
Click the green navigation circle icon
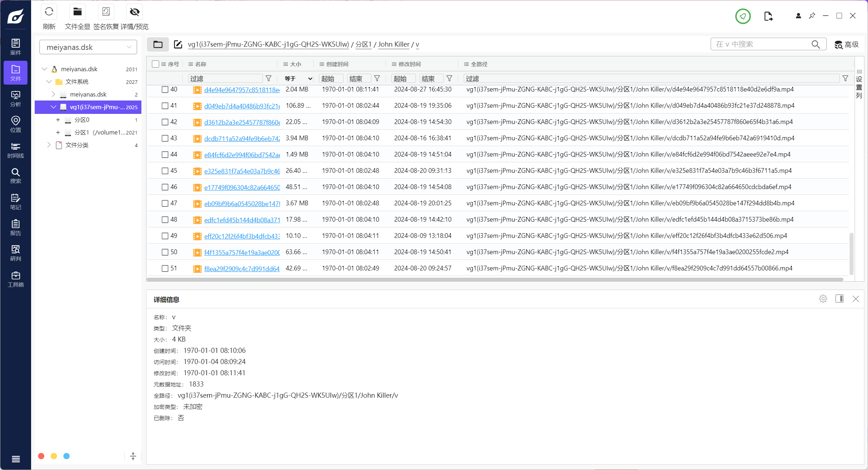[743, 16]
